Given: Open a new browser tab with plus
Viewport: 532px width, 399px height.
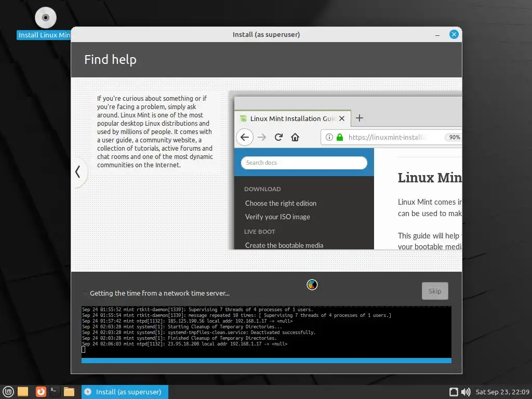Looking at the screenshot, I should tap(360, 118).
